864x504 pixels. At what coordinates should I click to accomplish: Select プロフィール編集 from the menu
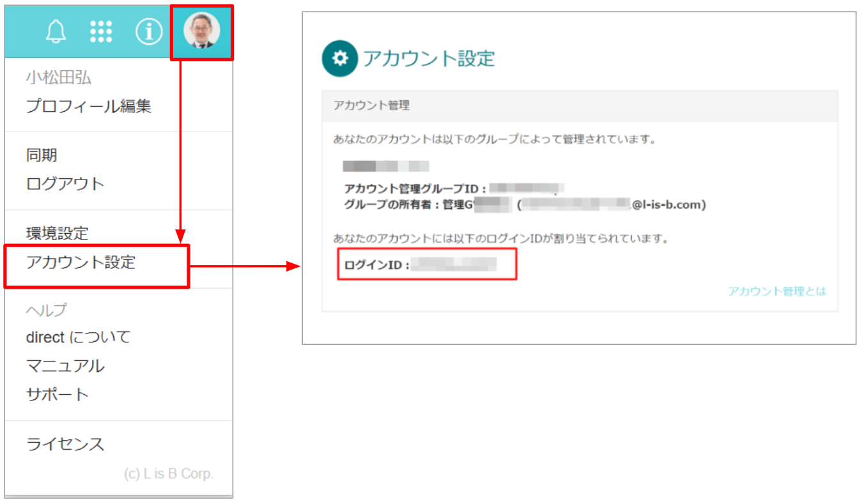[x=89, y=106]
